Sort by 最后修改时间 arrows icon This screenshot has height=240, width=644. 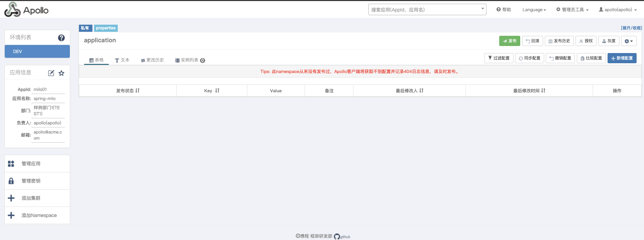click(x=543, y=91)
